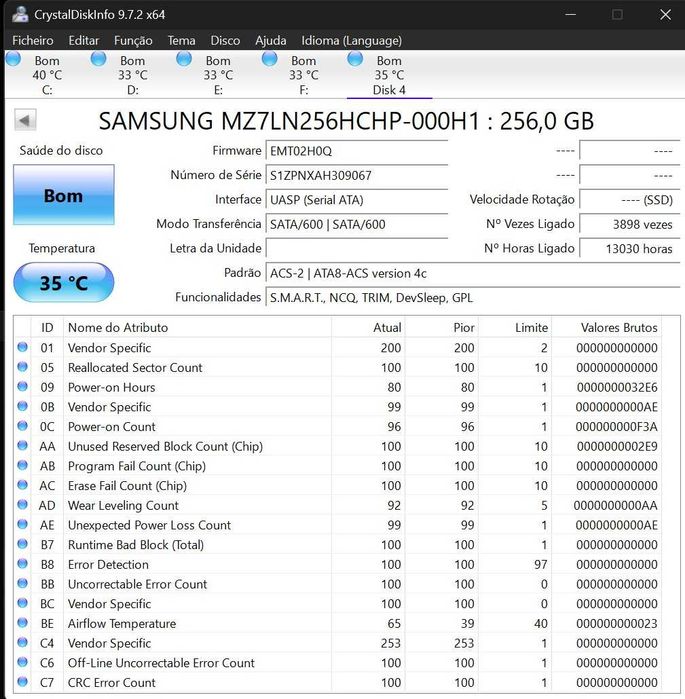Click status dot for Unused Reserved Block Count
The width and height of the screenshot is (685, 699).
click(22, 445)
